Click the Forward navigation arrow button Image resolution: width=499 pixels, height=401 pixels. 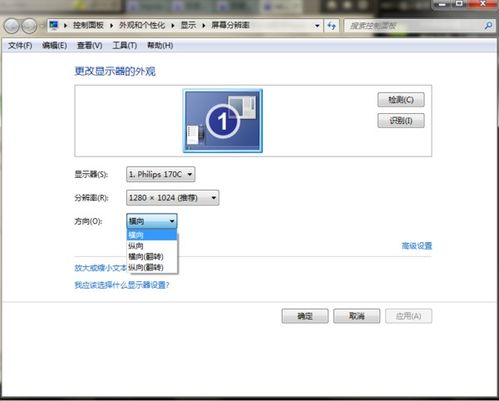point(29,26)
